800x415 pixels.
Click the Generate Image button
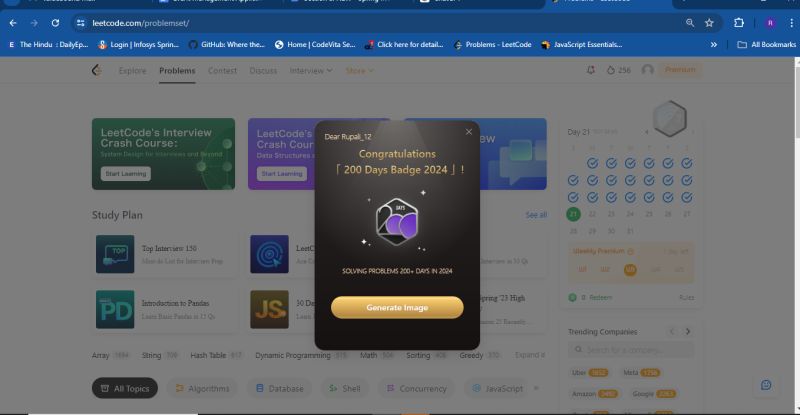[397, 307]
